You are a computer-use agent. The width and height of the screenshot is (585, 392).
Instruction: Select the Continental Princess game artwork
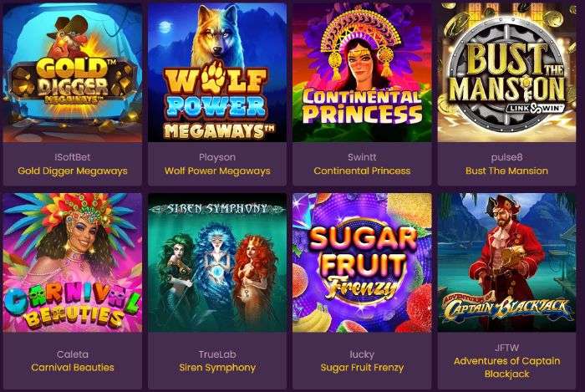point(362,73)
